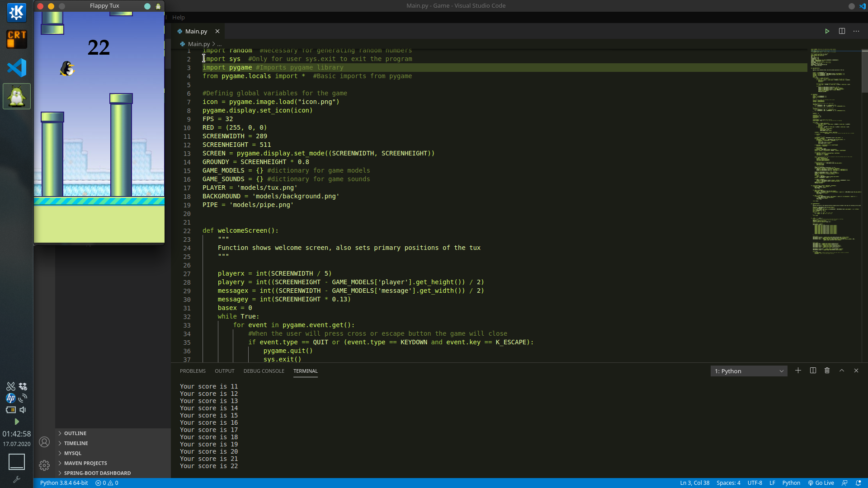Launch Visual Studio Code from the dock
The width and height of the screenshot is (868, 488).
16,67
